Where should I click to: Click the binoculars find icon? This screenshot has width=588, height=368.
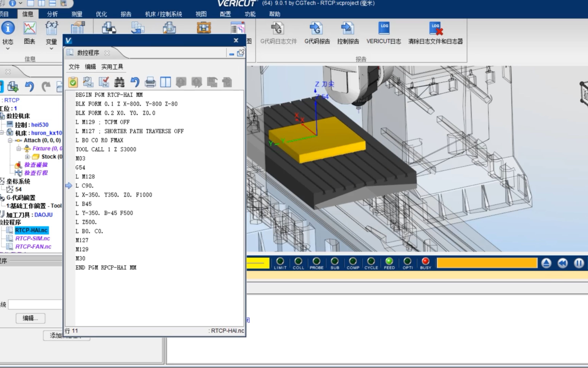tap(119, 82)
